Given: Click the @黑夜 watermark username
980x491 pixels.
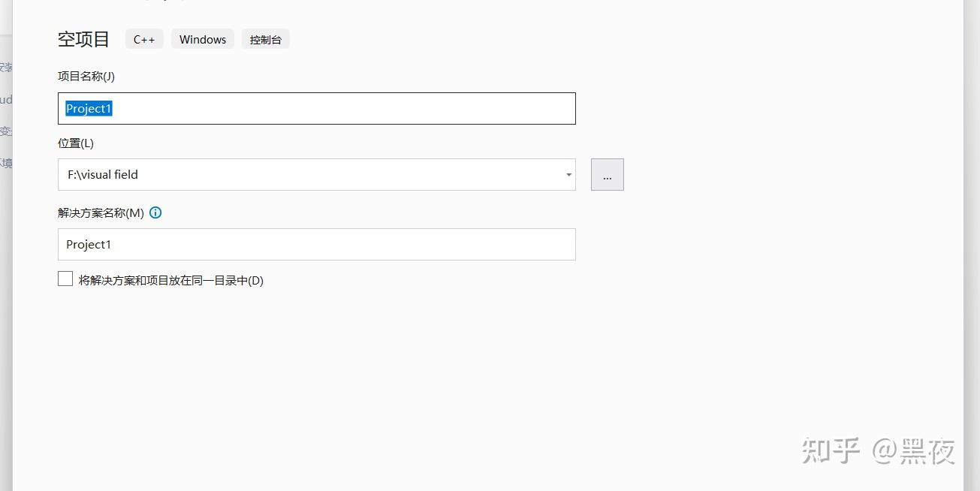Looking at the screenshot, I should pos(914,450).
